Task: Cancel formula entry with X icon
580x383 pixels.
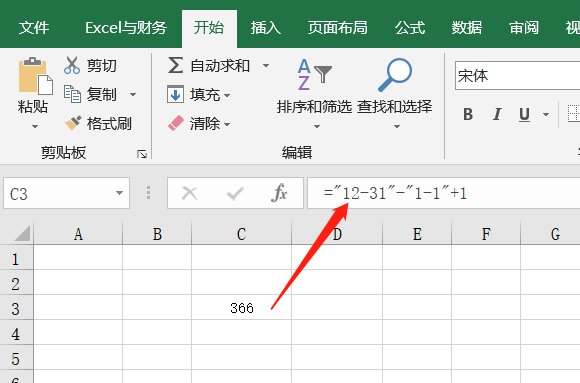Action: pyautogui.click(x=190, y=193)
